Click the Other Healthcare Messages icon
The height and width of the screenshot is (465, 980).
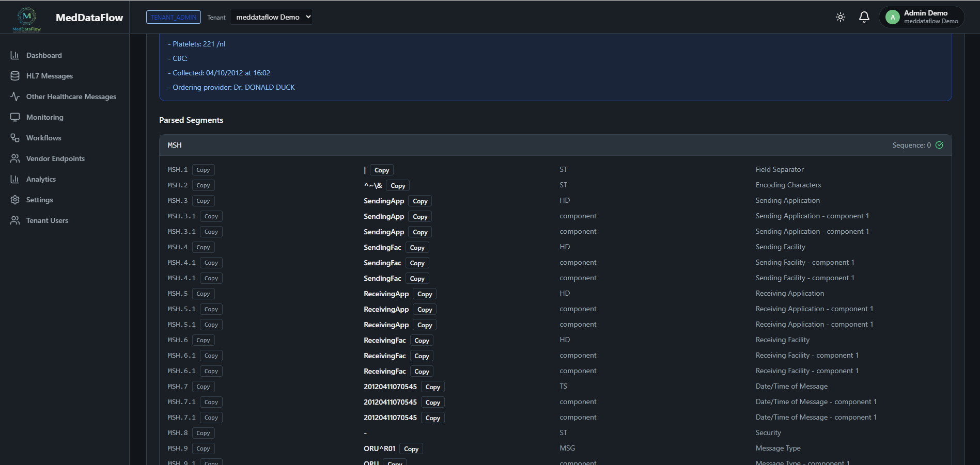(x=15, y=96)
